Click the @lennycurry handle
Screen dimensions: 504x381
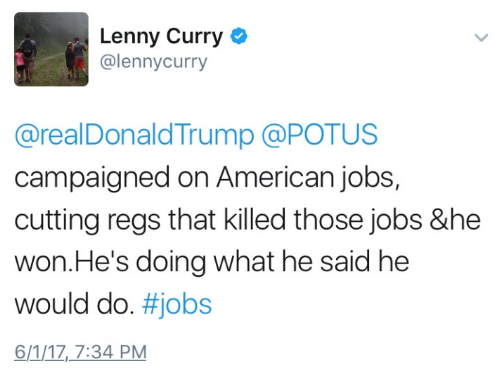coord(153,62)
